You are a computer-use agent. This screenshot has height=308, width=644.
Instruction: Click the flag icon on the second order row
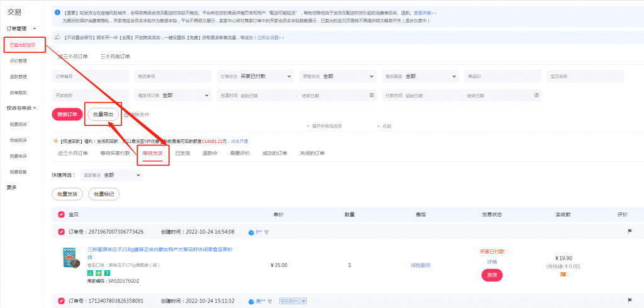tap(629, 300)
